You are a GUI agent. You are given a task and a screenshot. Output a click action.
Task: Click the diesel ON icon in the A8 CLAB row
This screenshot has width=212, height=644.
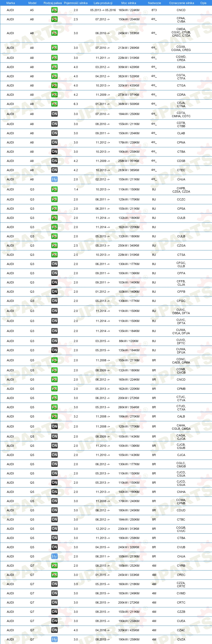coord(54,133)
